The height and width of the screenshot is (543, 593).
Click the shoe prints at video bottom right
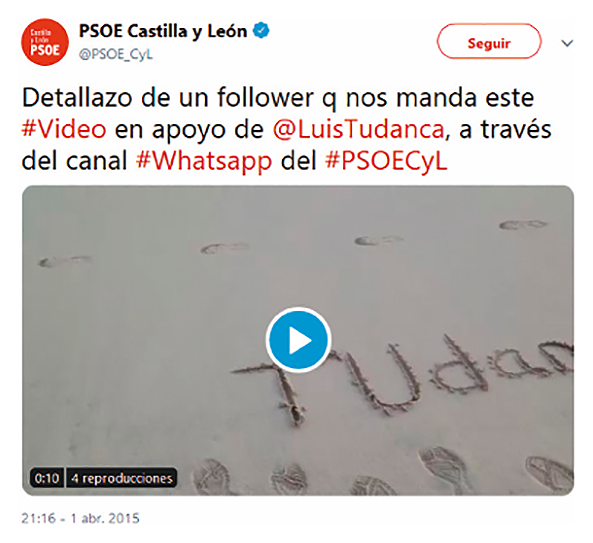click(x=495, y=470)
